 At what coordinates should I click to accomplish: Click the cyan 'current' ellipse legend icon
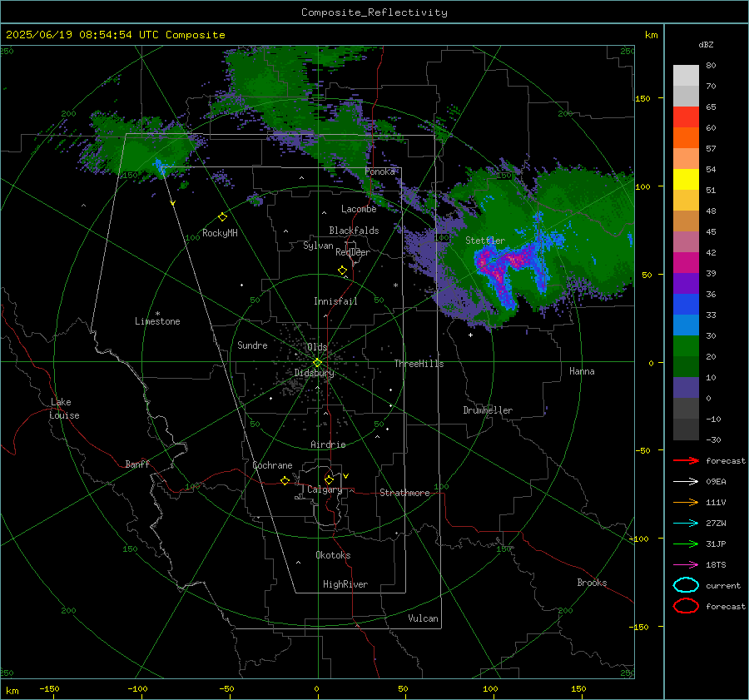[686, 585]
